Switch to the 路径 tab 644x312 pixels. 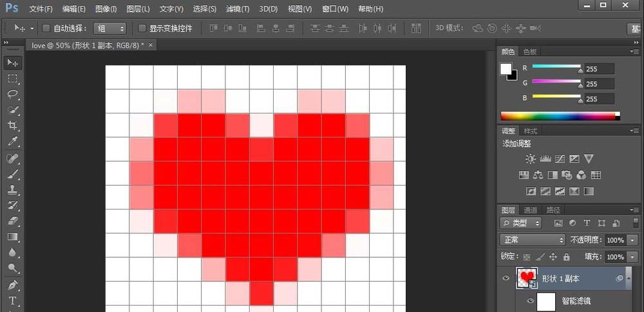pyautogui.click(x=553, y=210)
